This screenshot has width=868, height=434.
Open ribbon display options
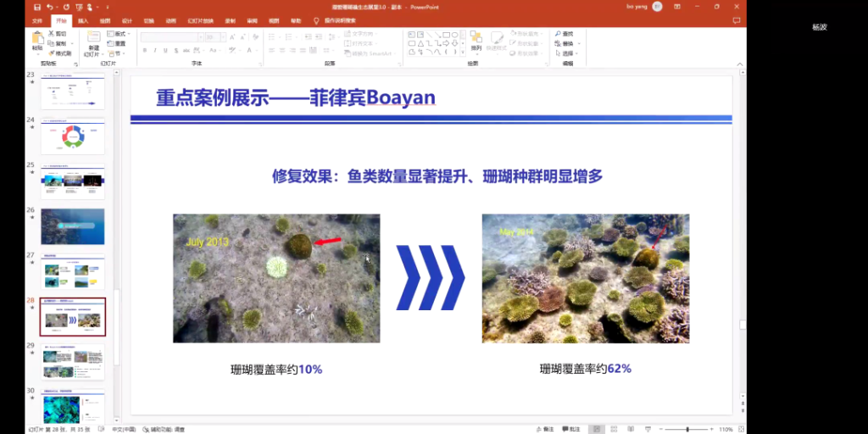677,7
